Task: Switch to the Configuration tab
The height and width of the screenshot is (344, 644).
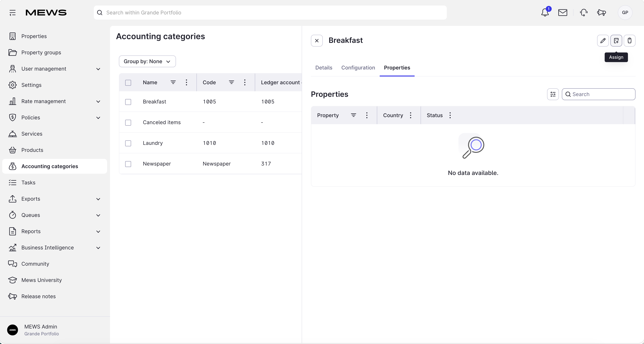Action: 358,68
